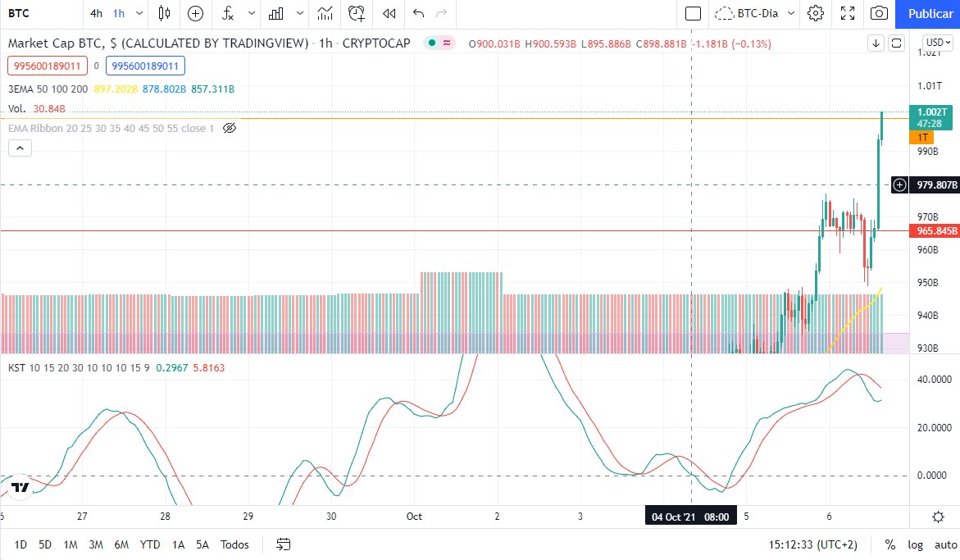This screenshot has width=960, height=560.
Task: Start bar replay with the rewind icon
Action: [390, 14]
